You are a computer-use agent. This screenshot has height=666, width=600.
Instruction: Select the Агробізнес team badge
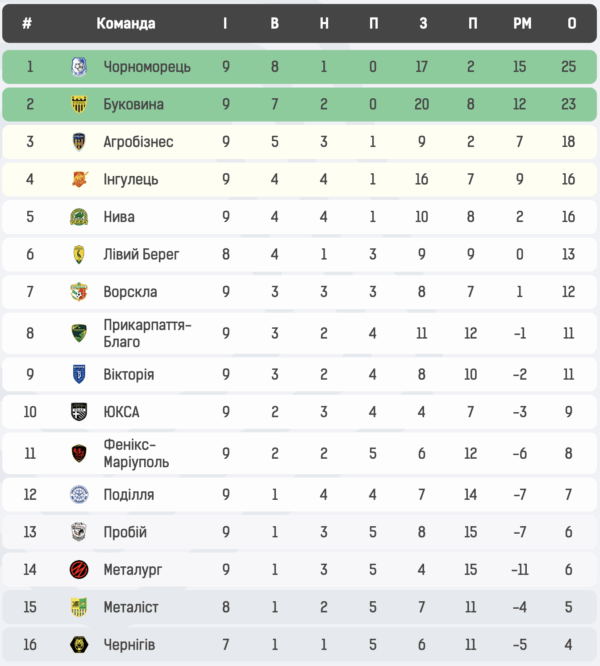coord(79,142)
